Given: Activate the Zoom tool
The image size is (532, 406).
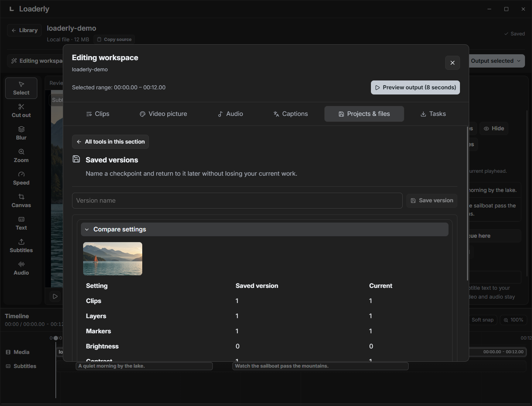Looking at the screenshot, I should coord(21,156).
